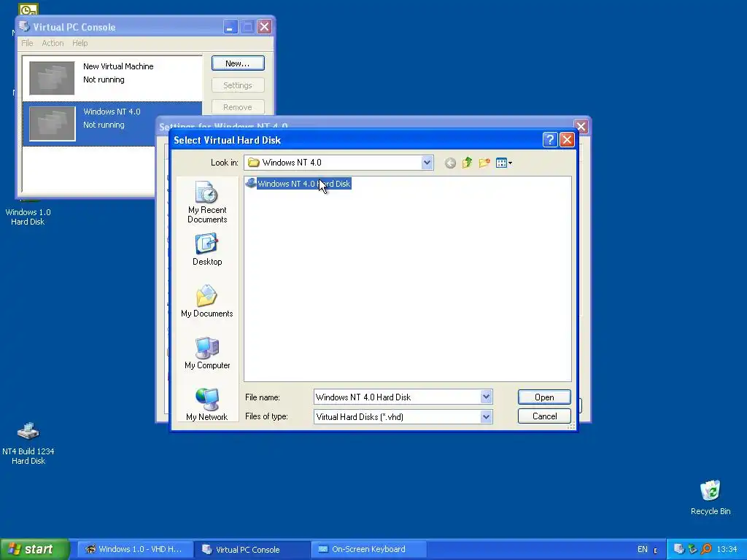This screenshot has height=560, width=747.
Task: Select Windows 1.0 Hard Disk desktop icon
Action: (x=28, y=212)
